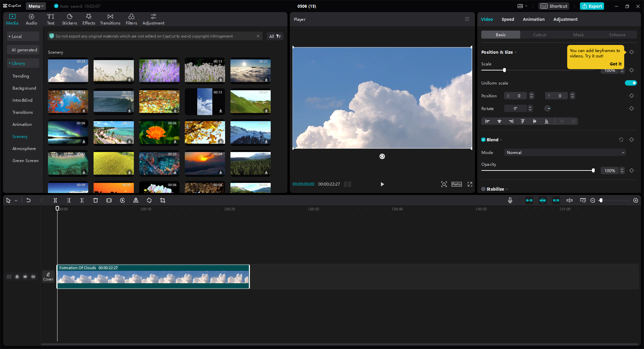Click the microphone icon to record voiceover

point(510,200)
